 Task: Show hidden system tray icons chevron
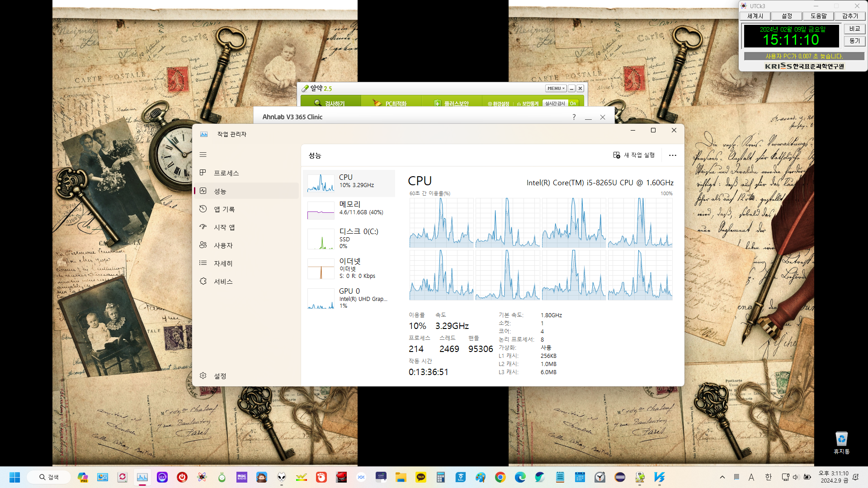[x=722, y=477]
